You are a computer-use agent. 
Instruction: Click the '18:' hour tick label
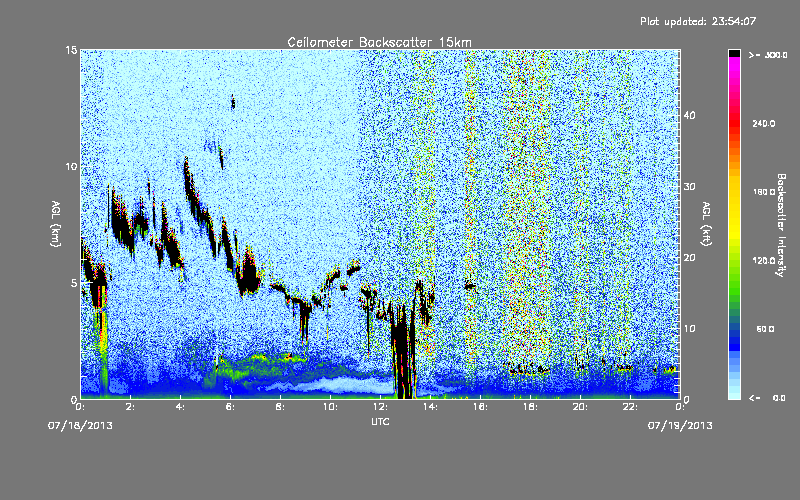(x=530, y=407)
